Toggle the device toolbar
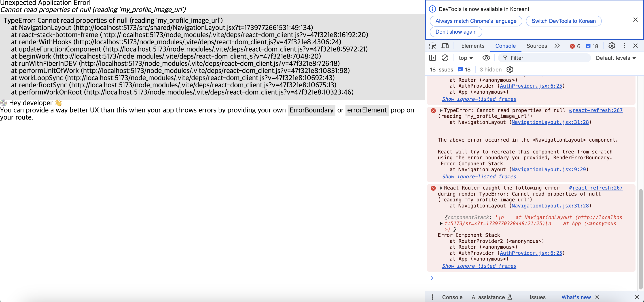 pyautogui.click(x=445, y=46)
